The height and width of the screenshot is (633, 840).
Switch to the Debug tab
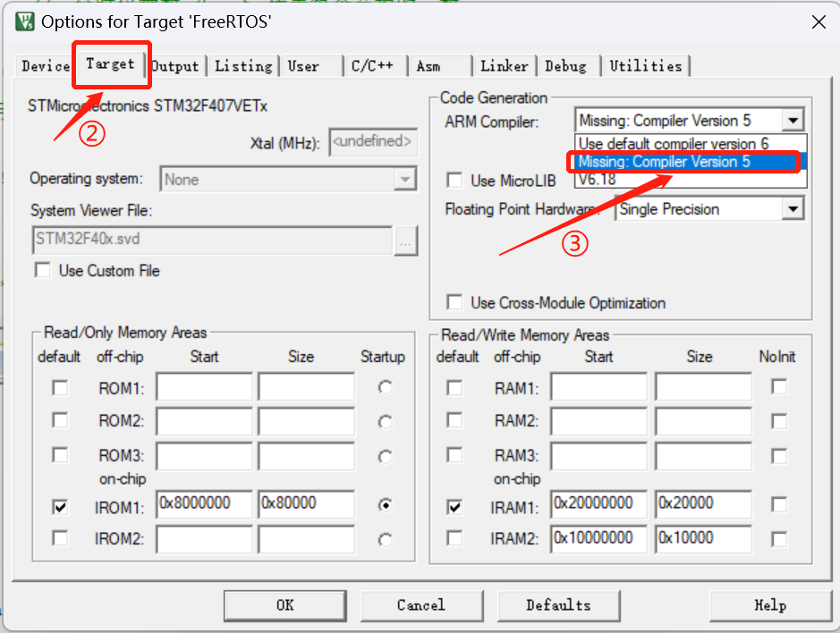[x=567, y=65]
